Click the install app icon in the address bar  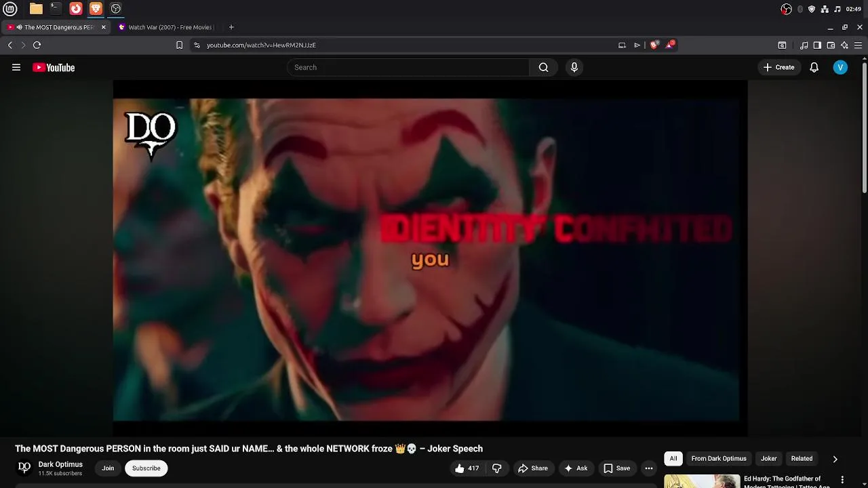622,45
